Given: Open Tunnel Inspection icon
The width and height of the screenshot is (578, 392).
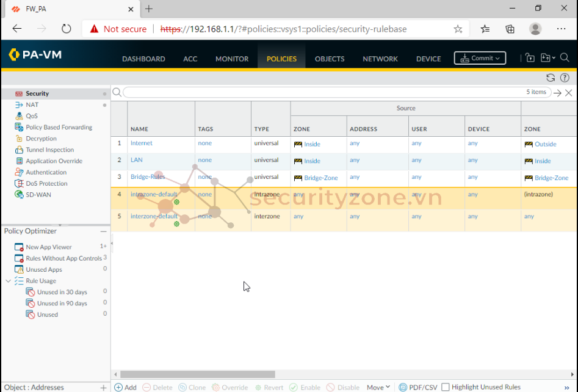Looking at the screenshot, I should 19,150.
